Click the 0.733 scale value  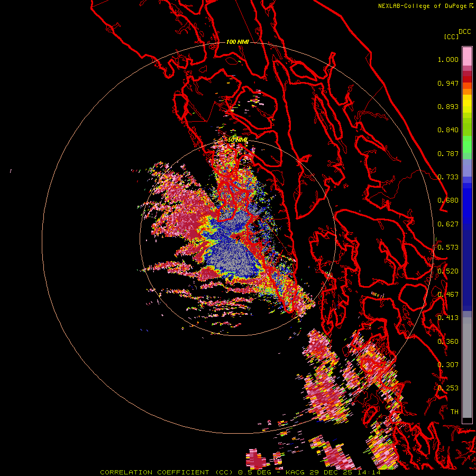click(x=448, y=177)
